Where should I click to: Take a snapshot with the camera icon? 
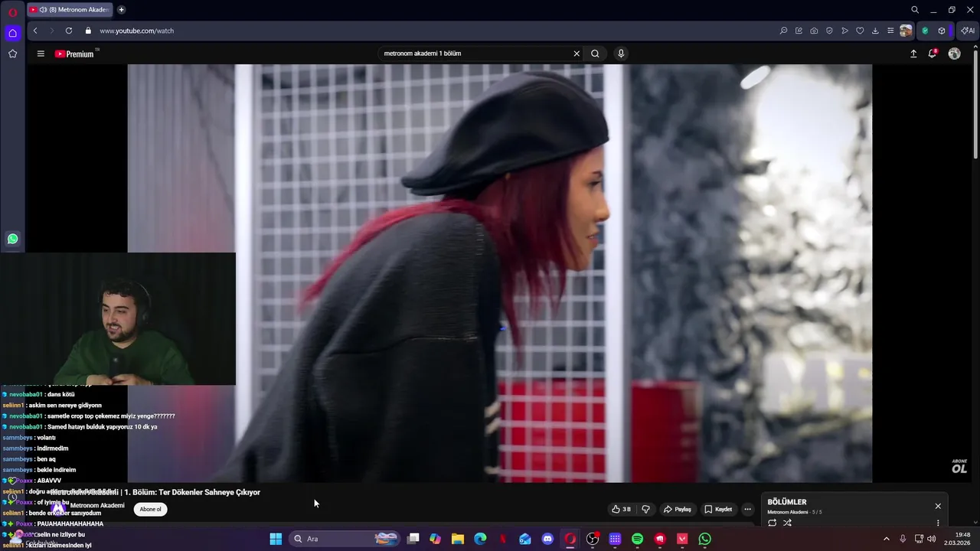pos(814,31)
